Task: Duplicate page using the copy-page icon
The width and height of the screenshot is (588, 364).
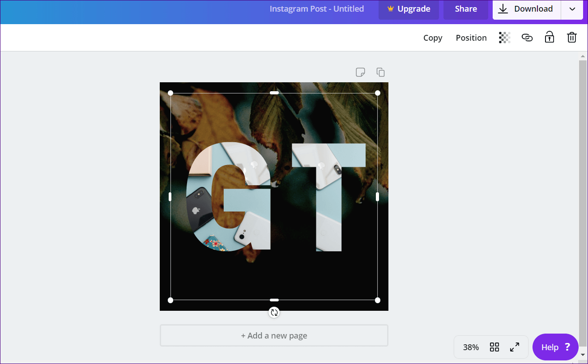Action: (x=381, y=72)
